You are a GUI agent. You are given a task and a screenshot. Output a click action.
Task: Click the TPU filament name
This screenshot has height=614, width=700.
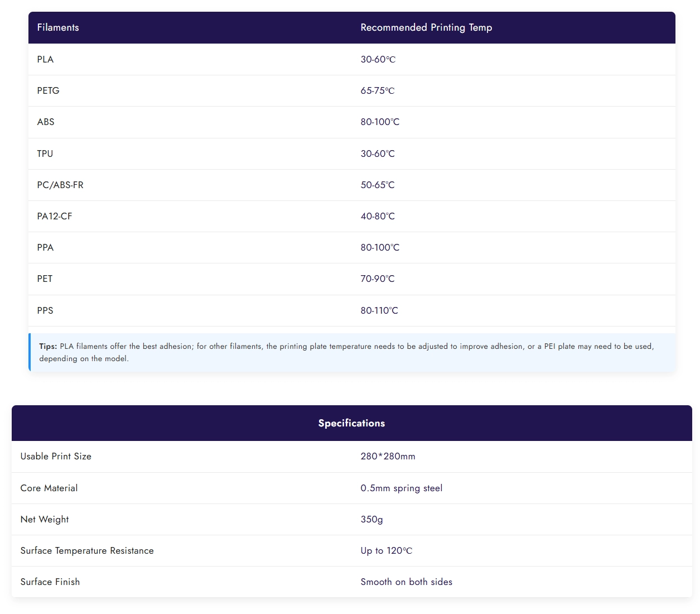tap(45, 154)
